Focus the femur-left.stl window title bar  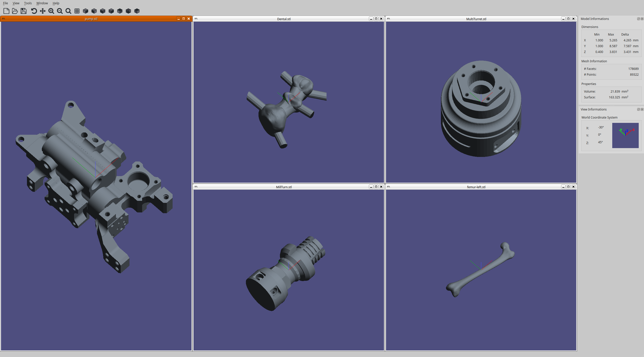pyautogui.click(x=476, y=187)
